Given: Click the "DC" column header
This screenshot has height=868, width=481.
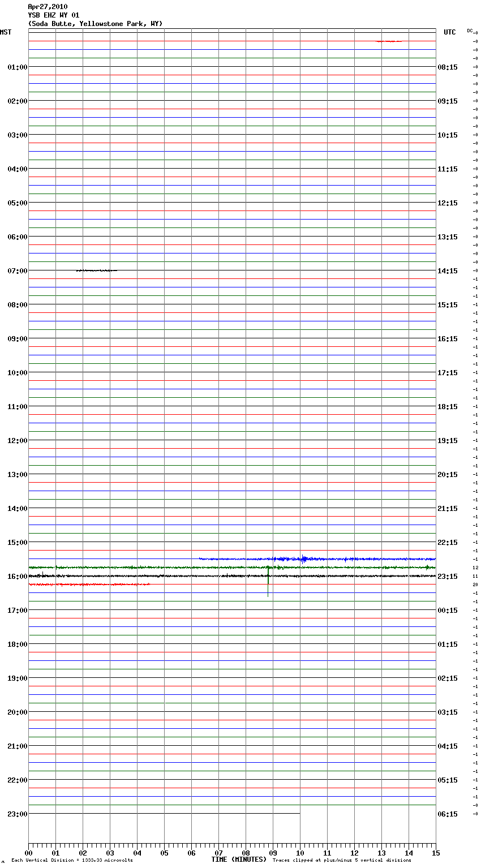Looking at the screenshot, I should tap(470, 31).
